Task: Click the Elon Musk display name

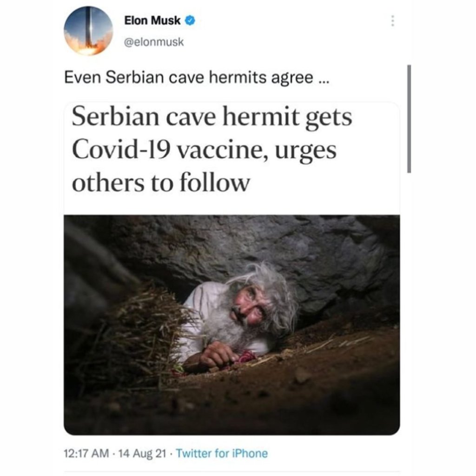Action: 152,21
